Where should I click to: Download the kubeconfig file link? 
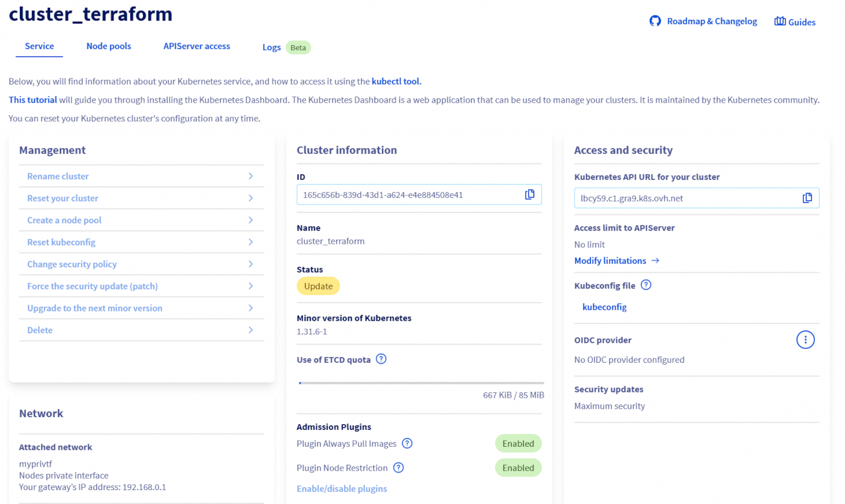coord(604,307)
